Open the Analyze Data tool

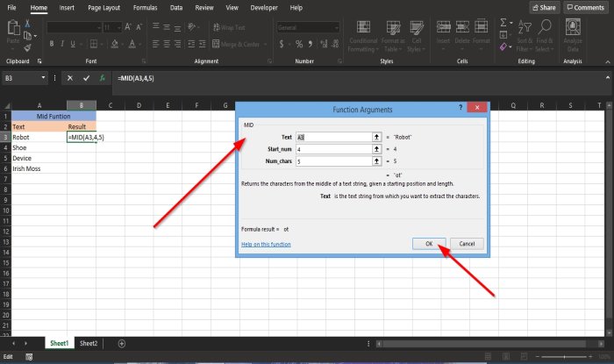pyautogui.click(x=572, y=35)
